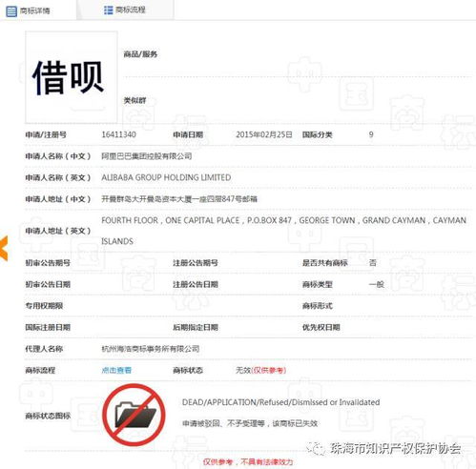This screenshot has width=476, height=469.
Task: Click the 商标形式 label
Action: (318, 306)
